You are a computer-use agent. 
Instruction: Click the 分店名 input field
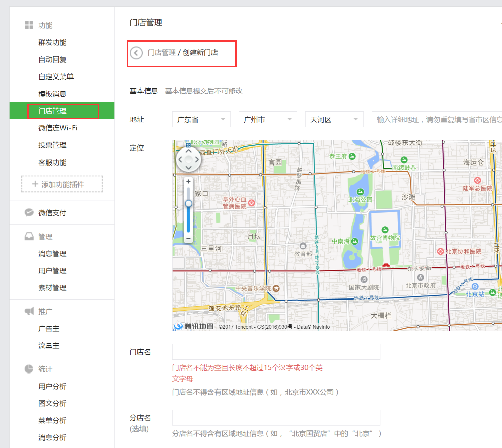276,418
